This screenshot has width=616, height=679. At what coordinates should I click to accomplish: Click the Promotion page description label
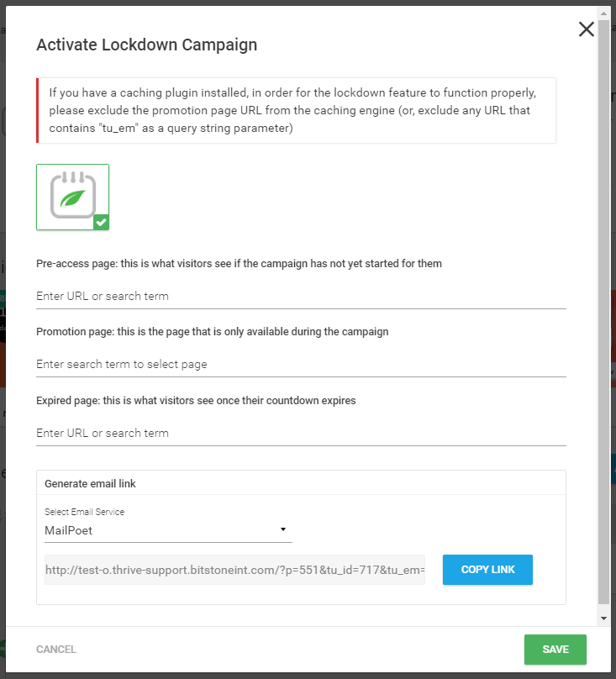pyautogui.click(x=213, y=332)
